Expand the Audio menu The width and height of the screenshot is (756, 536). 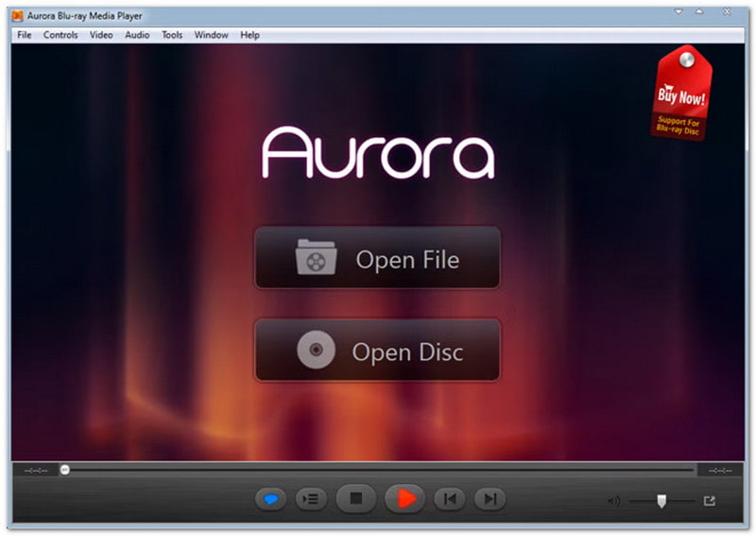click(x=137, y=35)
